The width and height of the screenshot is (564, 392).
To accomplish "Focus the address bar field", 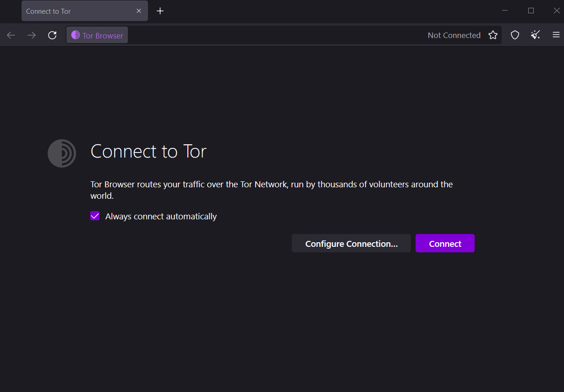I will (275, 35).
